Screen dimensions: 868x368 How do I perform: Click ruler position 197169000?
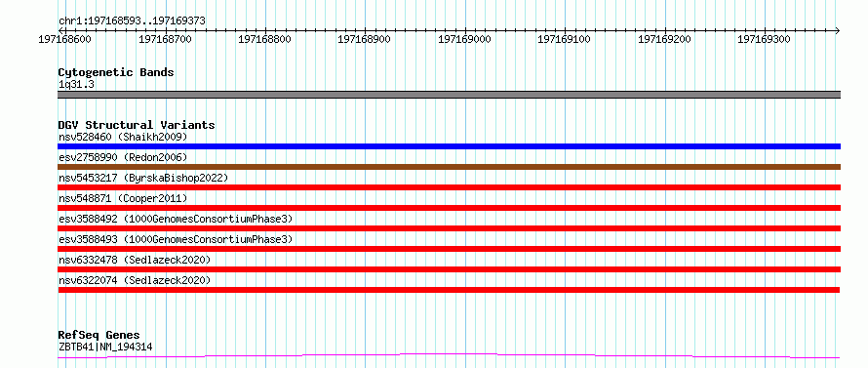coord(464,39)
